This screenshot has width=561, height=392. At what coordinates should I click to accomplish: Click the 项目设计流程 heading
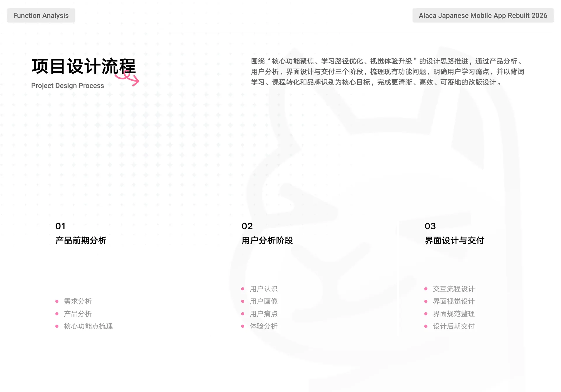pyautogui.click(x=84, y=66)
